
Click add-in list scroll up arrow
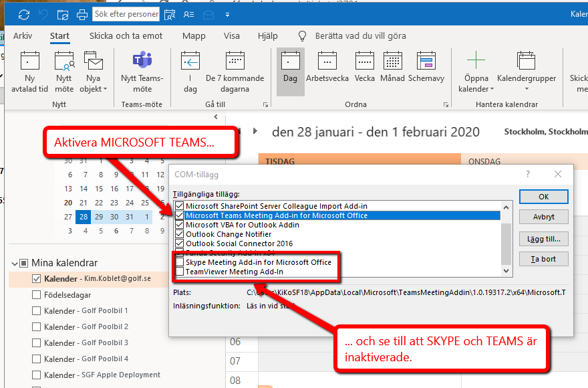coord(506,207)
